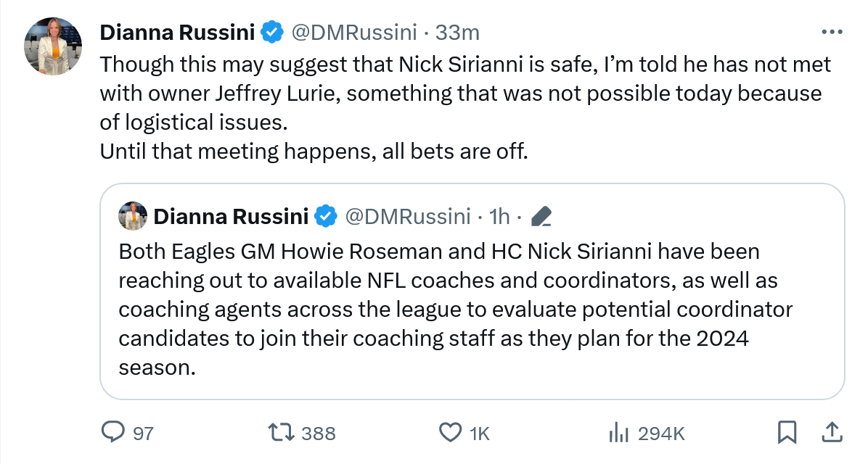The image size is (868, 464).
Task: Bookmark this tweet
Action: click(786, 433)
